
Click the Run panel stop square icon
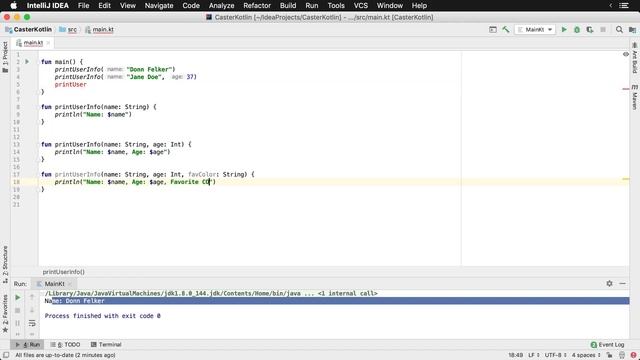tap(18, 310)
